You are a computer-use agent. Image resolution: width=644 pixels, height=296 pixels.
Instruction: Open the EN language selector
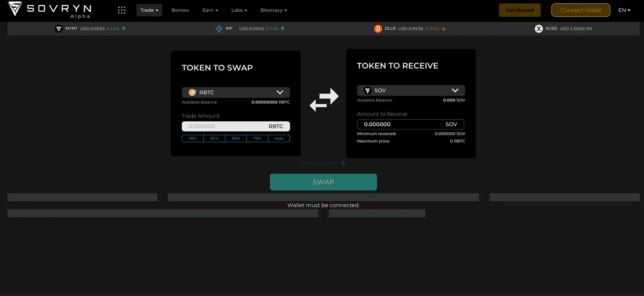coord(624,10)
